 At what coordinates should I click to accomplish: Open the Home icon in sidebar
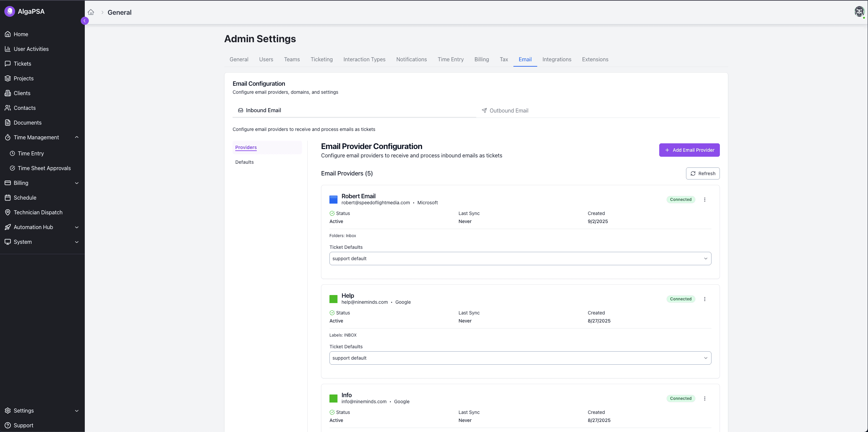pos(8,34)
